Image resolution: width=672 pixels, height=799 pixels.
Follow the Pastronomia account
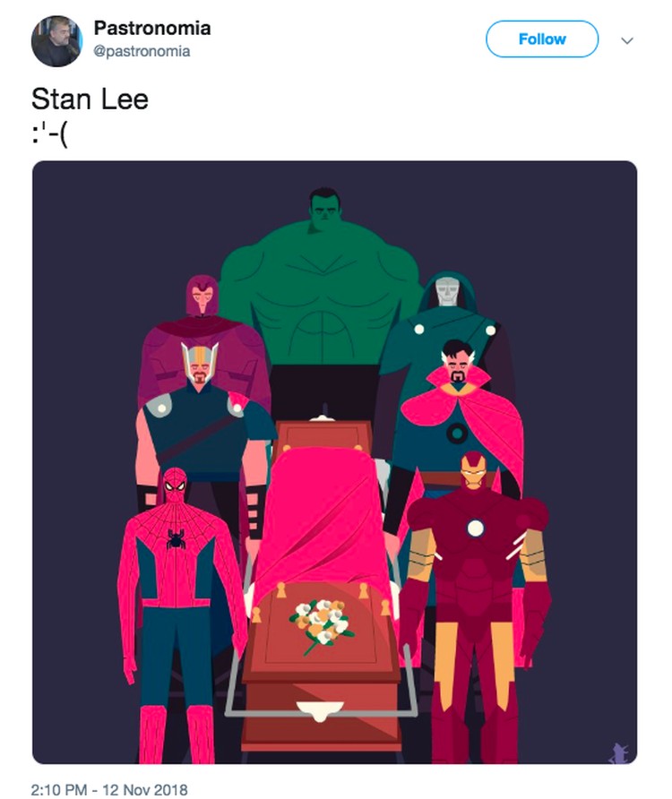point(542,39)
